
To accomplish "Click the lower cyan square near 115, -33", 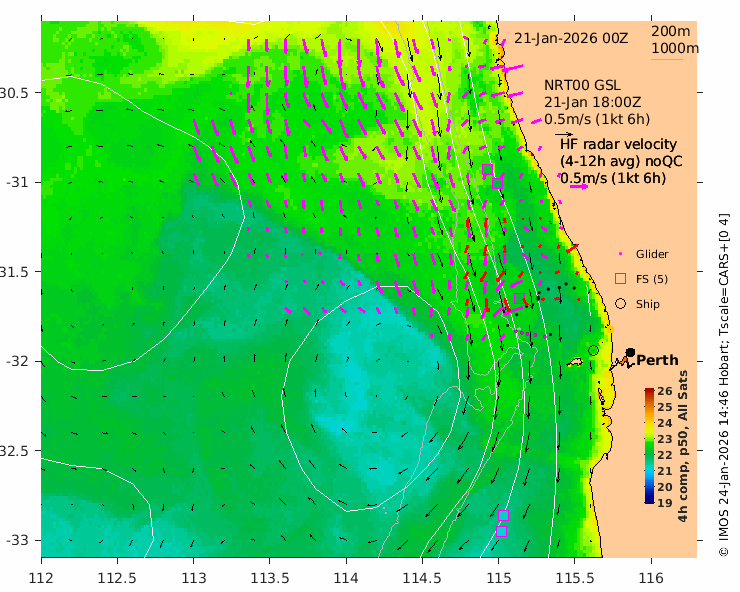I will (502, 532).
